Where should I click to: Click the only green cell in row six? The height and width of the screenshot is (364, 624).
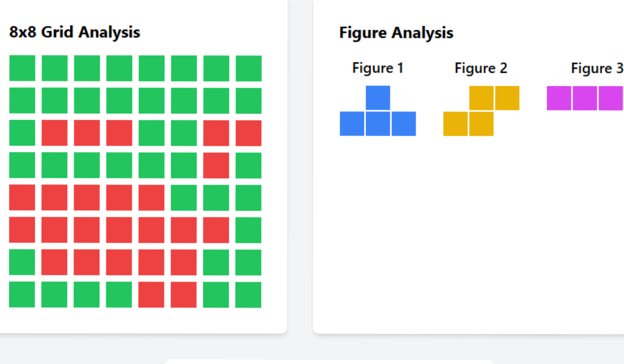249,230
